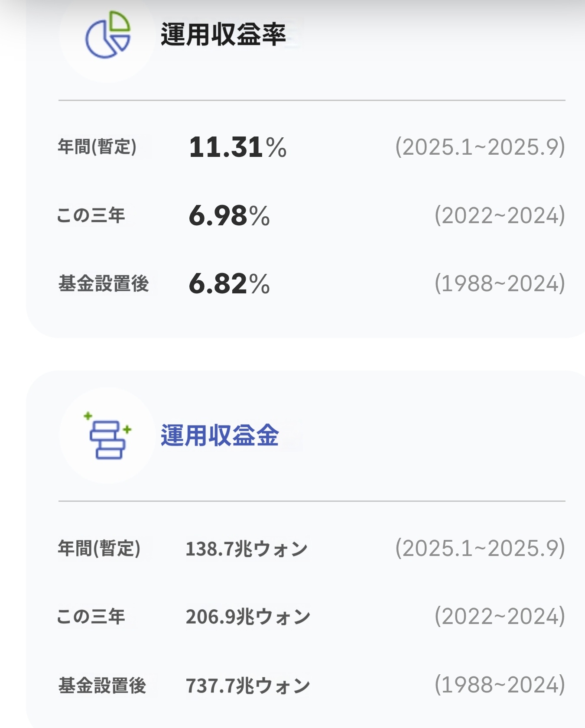Click この三年 label in the 運用収益金 card

(x=91, y=616)
